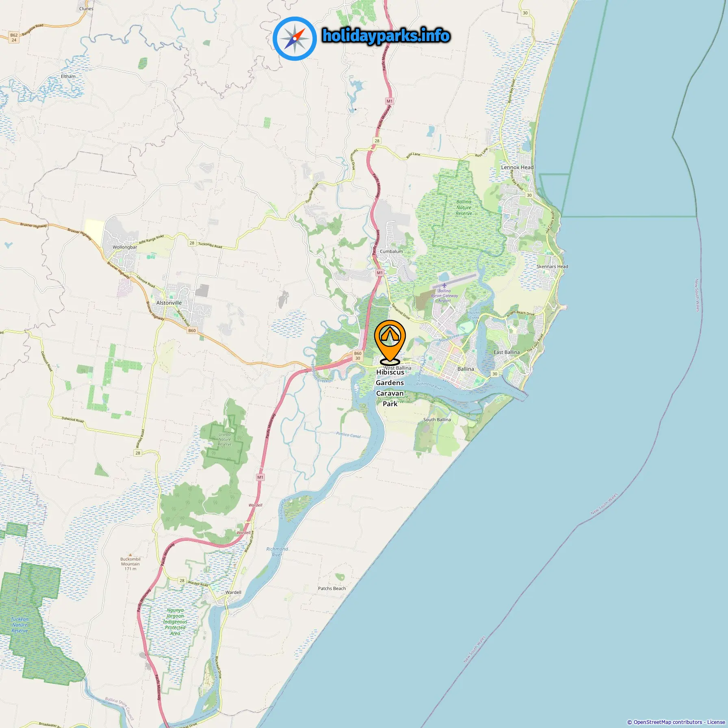Click the Buckombil Mountain peak marker
The image size is (728, 728).
[x=130, y=555]
